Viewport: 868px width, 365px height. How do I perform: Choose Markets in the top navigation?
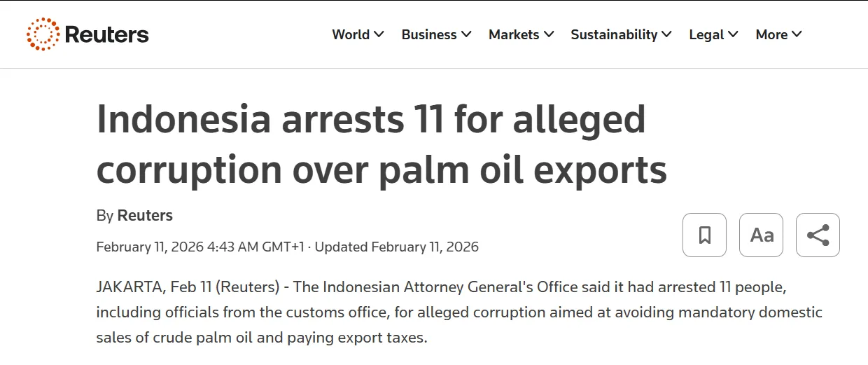click(514, 34)
